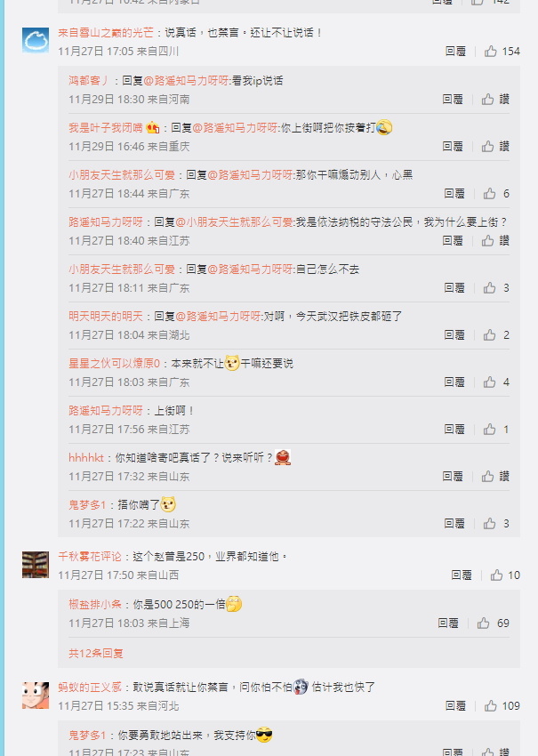
Task: Open 千秋雾花评论's bookshelf avatar
Action: pyautogui.click(x=36, y=565)
